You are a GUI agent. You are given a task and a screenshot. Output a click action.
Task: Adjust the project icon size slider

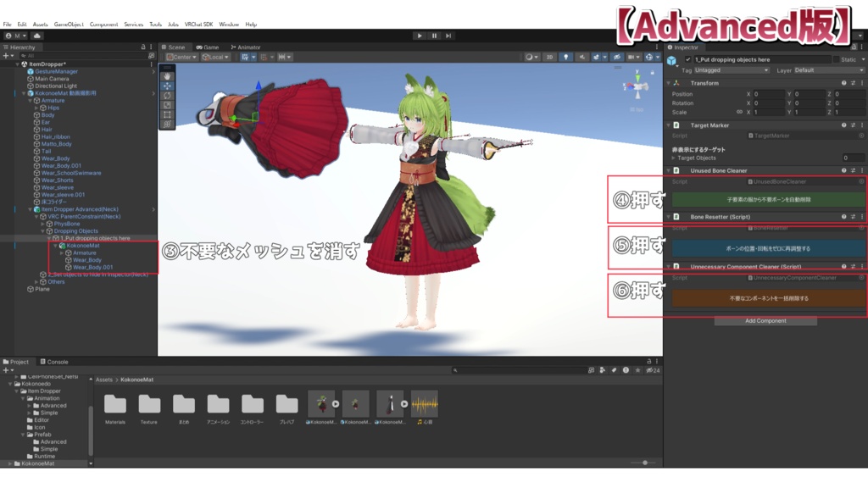pos(644,463)
